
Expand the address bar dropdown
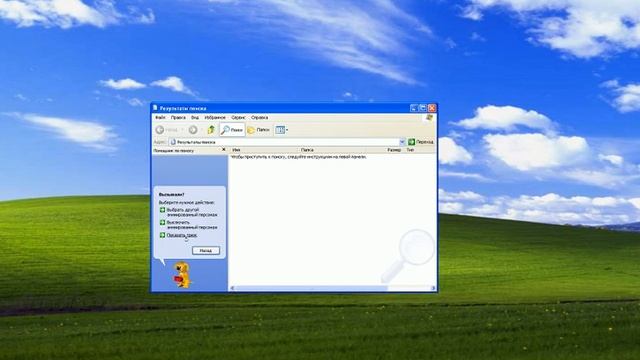coord(402,142)
